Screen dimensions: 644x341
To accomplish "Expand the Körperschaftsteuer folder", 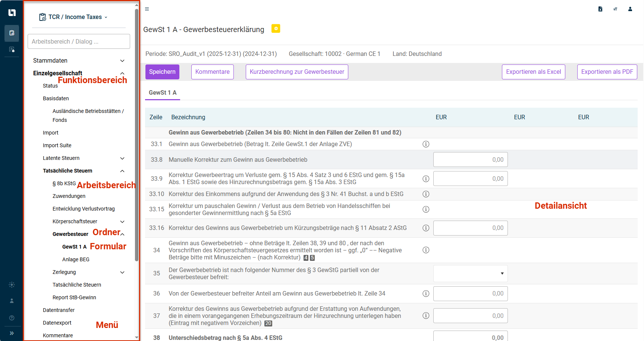I will tap(122, 222).
